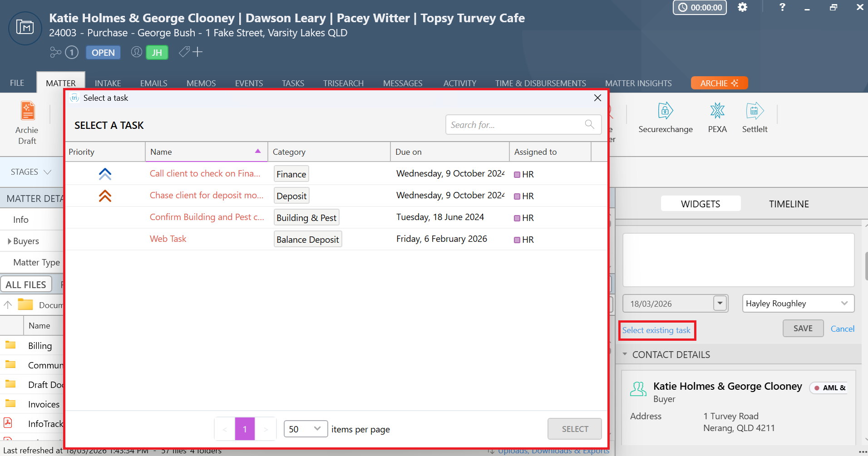This screenshot has width=868, height=456.
Task: Switch to the TIMELINE view
Action: [x=789, y=204]
